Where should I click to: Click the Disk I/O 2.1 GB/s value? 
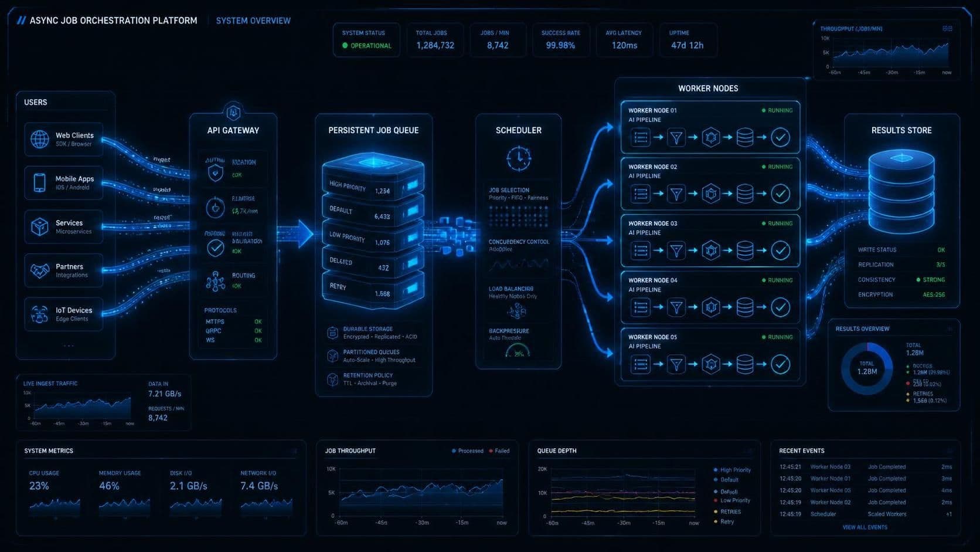click(x=188, y=486)
